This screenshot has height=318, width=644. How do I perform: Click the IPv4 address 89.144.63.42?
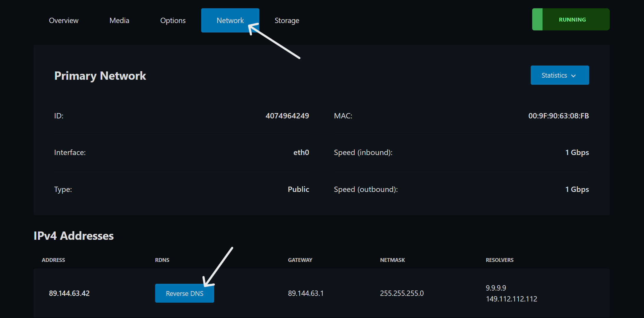click(x=69, y=293)
